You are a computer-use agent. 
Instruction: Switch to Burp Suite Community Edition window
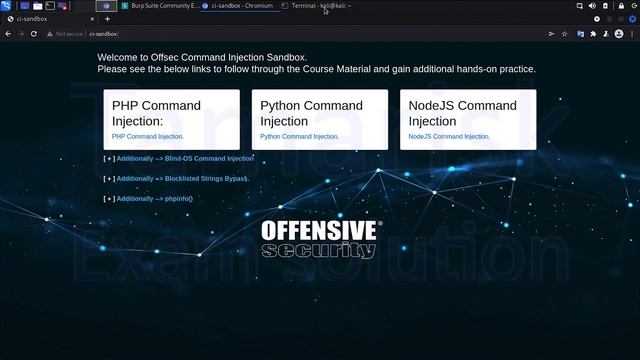(x=161, y=6)
